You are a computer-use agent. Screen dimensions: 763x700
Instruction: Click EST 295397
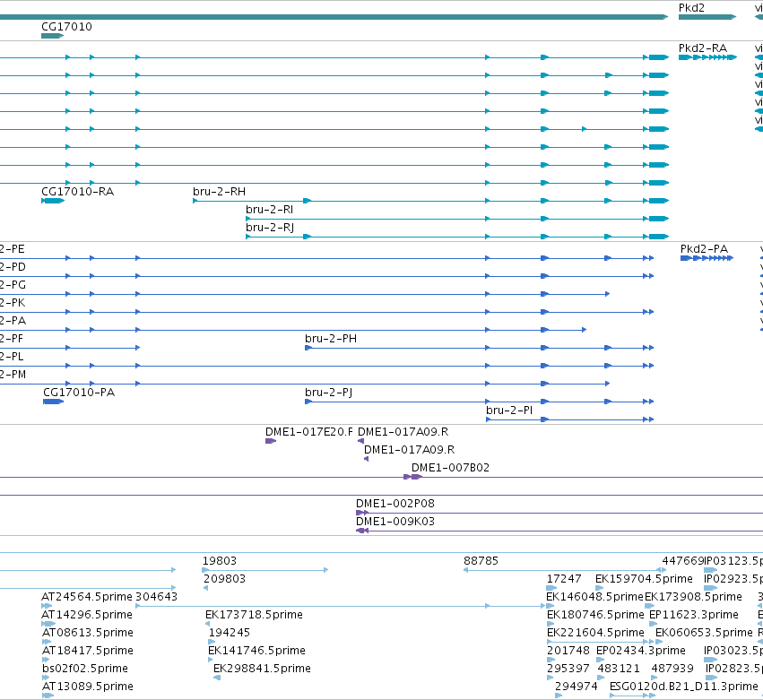[551, 678]
